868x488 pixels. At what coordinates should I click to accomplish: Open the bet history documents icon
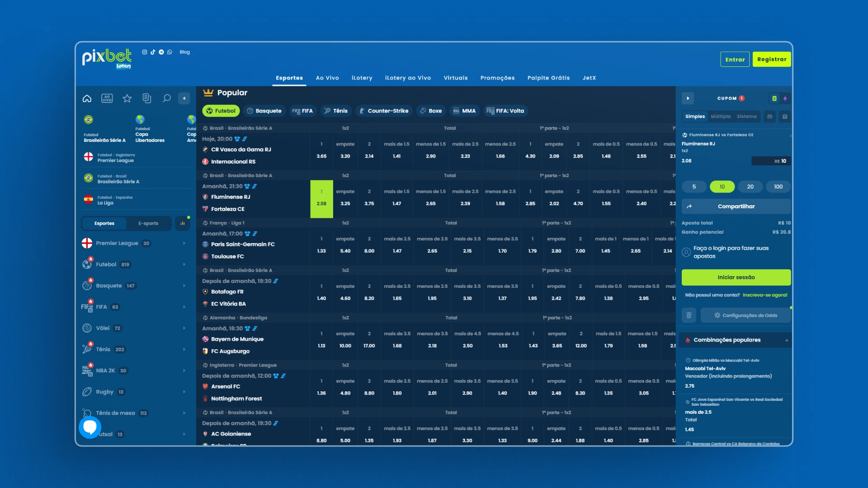coord(146,98)
